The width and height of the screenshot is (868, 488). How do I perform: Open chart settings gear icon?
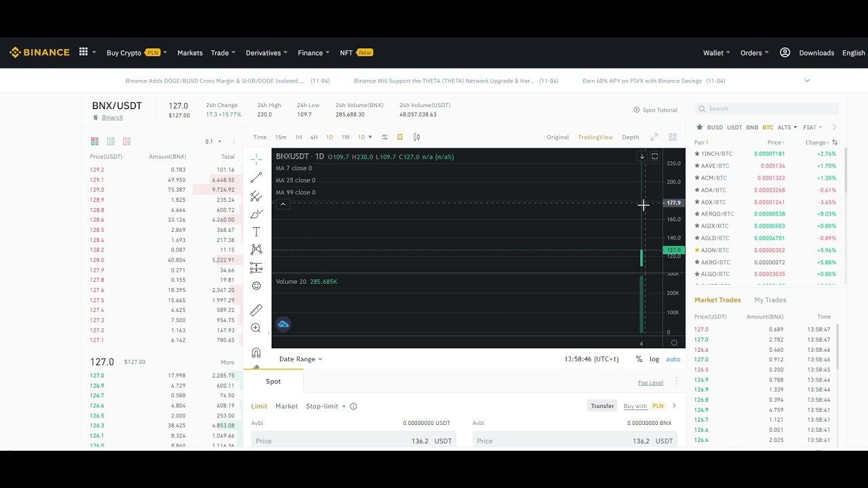click(x=673, y=343)
